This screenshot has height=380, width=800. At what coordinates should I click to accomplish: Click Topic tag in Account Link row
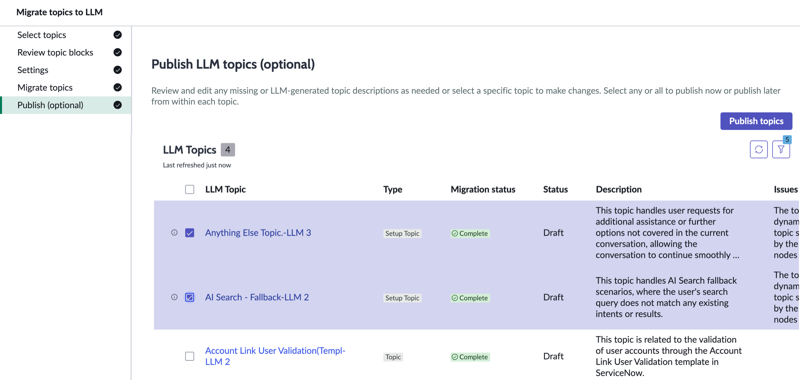[x=393, y=357]
